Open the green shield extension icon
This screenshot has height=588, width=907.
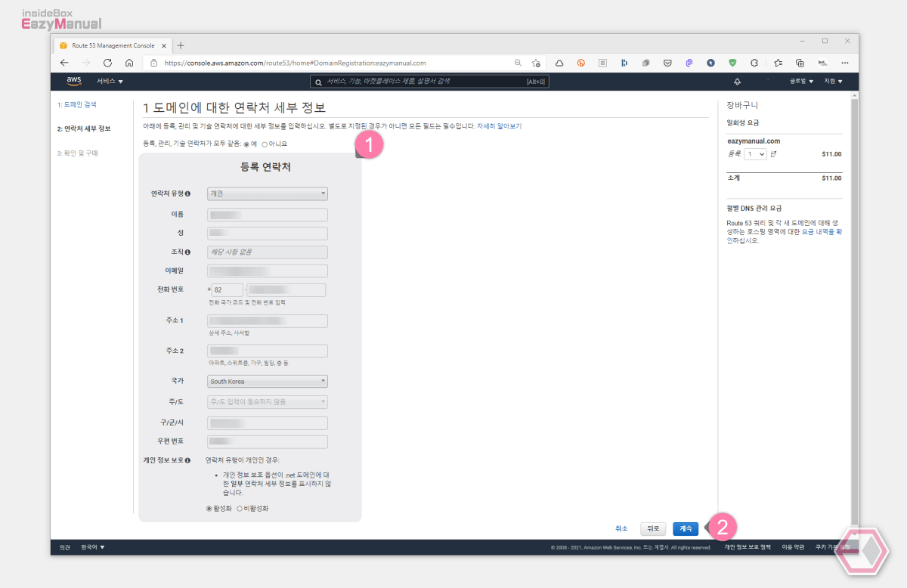[x=732, y=63]
